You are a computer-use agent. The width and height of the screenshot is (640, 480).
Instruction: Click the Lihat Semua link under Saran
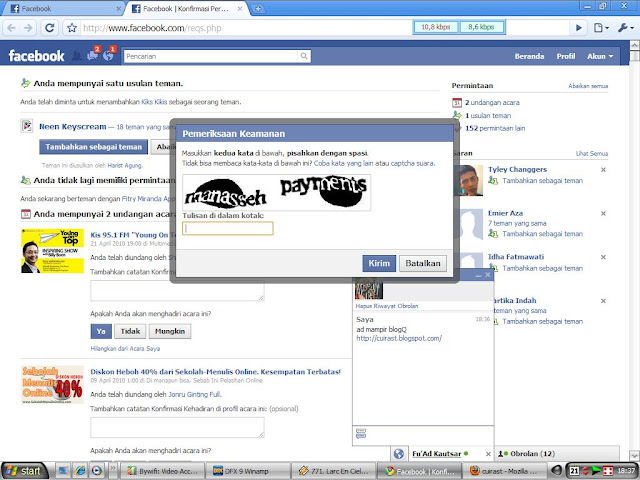[x=591, y=153]
